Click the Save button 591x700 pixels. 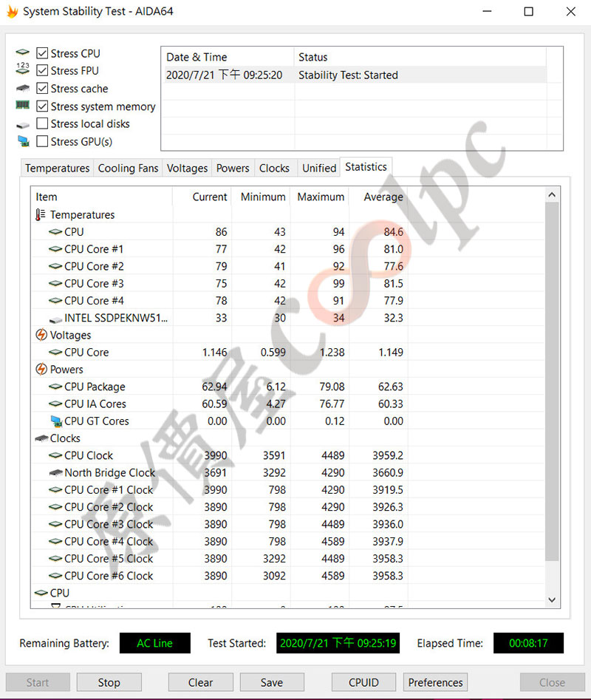point(272,682)
